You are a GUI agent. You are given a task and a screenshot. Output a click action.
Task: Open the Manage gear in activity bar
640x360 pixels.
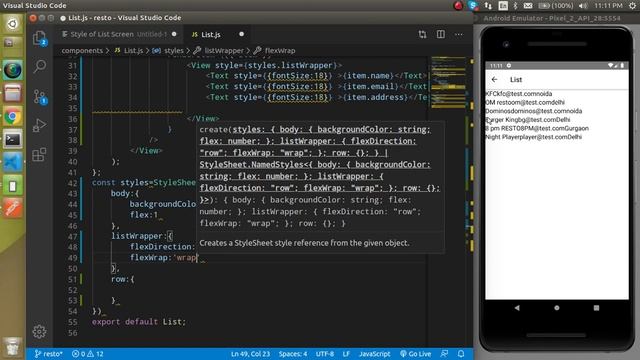pyautogui.click(x=40, y=331)
